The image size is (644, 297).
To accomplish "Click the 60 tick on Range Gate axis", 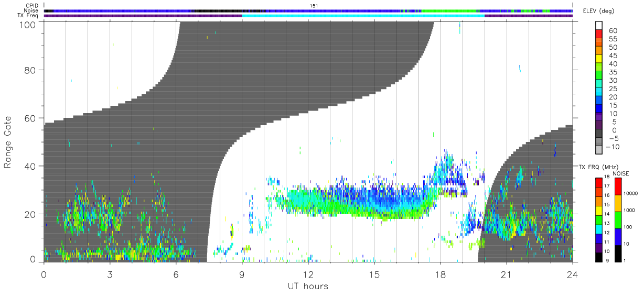I will [x=30, y=118].
